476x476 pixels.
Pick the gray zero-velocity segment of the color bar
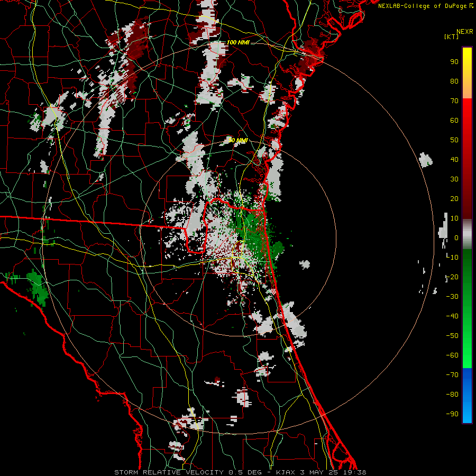pyautogui.click(x=467, y=234)
